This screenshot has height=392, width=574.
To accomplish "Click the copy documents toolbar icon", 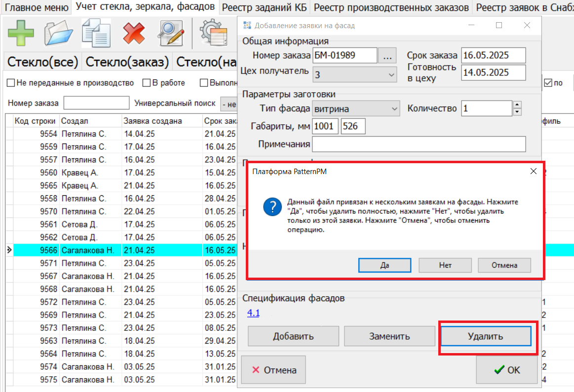I will (96, 34).
